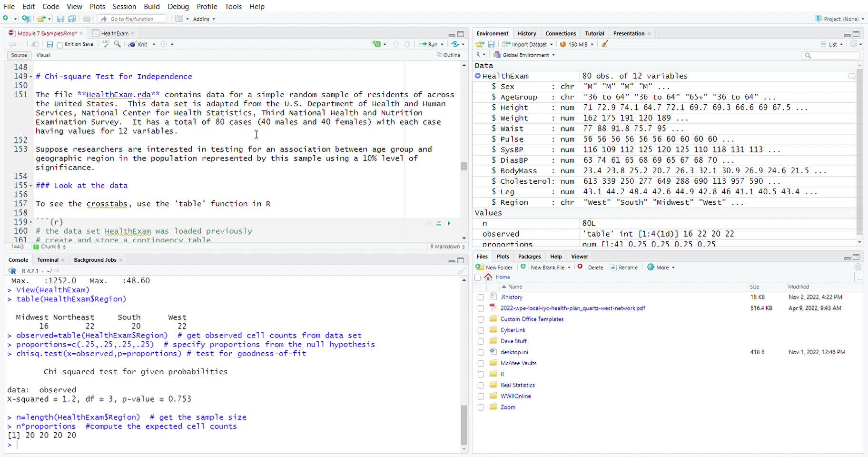The height and width of the screenshot is (457, 868).
Task: Check the desktop.ini file checkbox
Action: click(x=481, y=352)
